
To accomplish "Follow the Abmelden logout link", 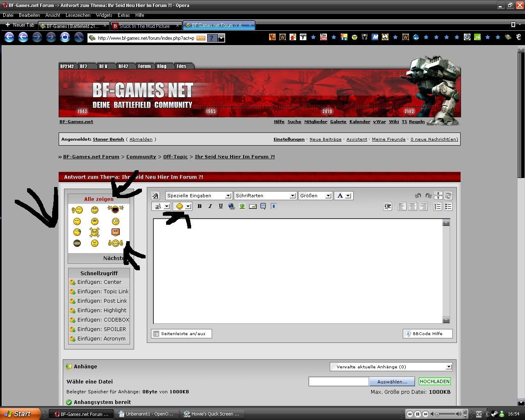I will pyautogui.click(x=141, y=139).
